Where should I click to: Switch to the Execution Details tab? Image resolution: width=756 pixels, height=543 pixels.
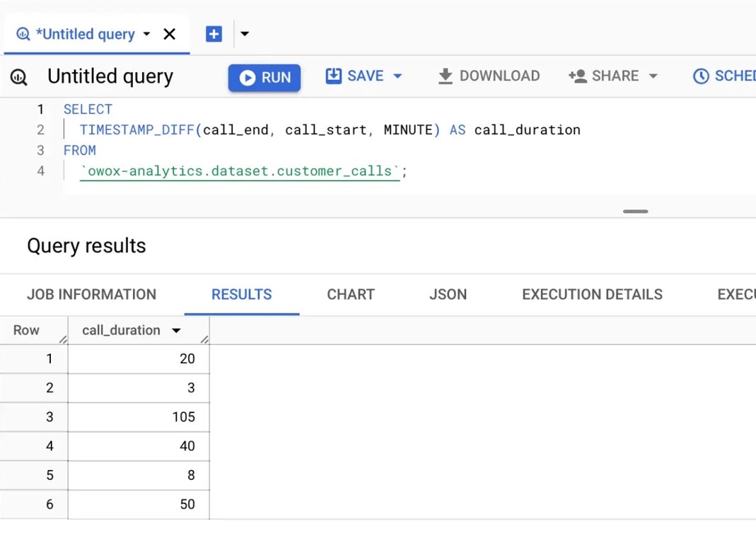pyautogui.click(x=592, y=294)
